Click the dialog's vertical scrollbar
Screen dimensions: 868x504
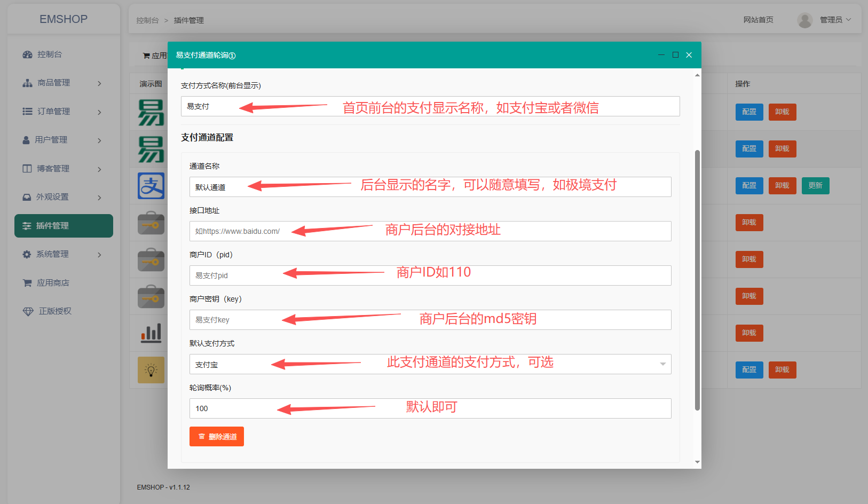click(697, 280)
